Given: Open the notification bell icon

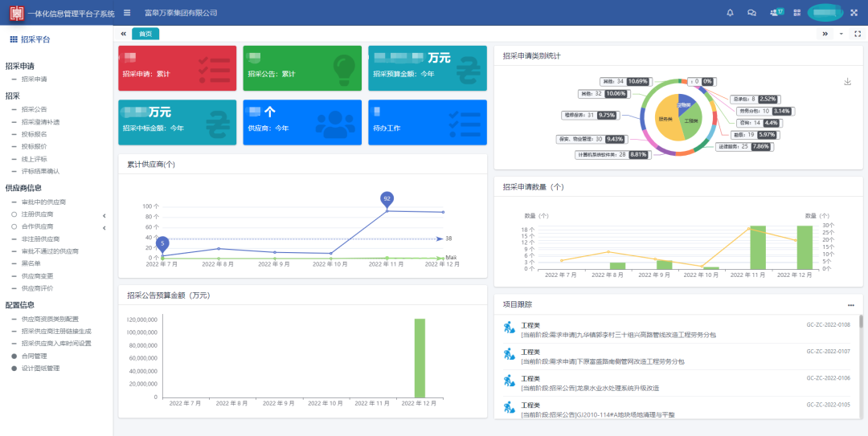Looking at the screenshot, I should [x=730, y=13].
